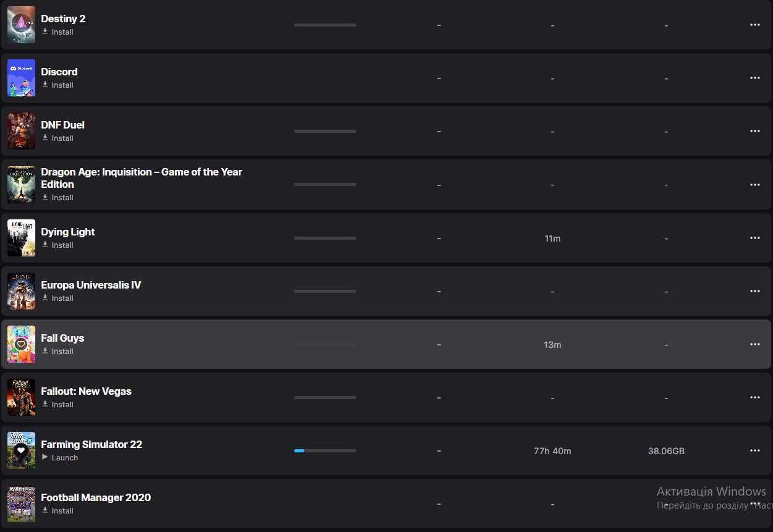Install Dying Light
The width and height of the screenshot is (773, 532).
coord(62,245)
